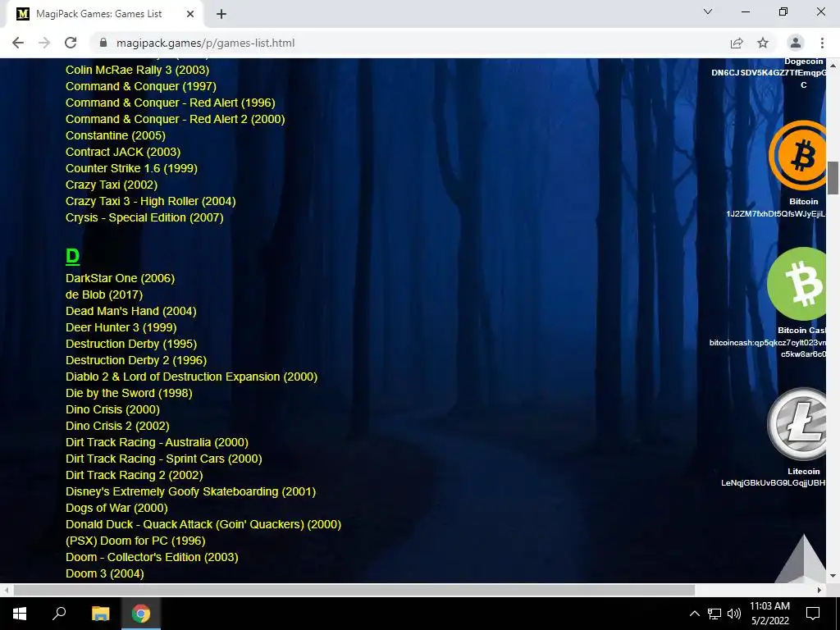Select the MagiPack Games: Games List tab
This screenshot has height=630, width=840.
pos(105,14)
